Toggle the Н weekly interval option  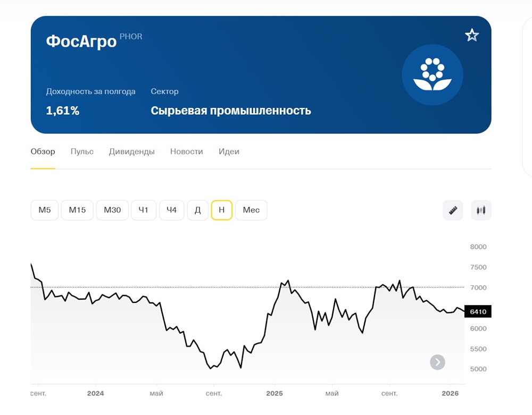point(222,210)
